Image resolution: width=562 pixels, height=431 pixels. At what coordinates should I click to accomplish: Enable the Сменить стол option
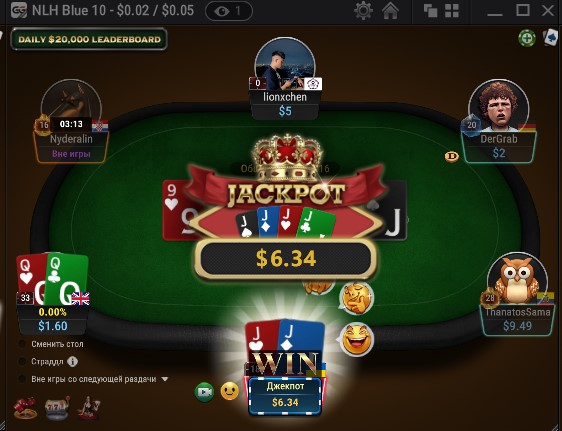[22, 344]
